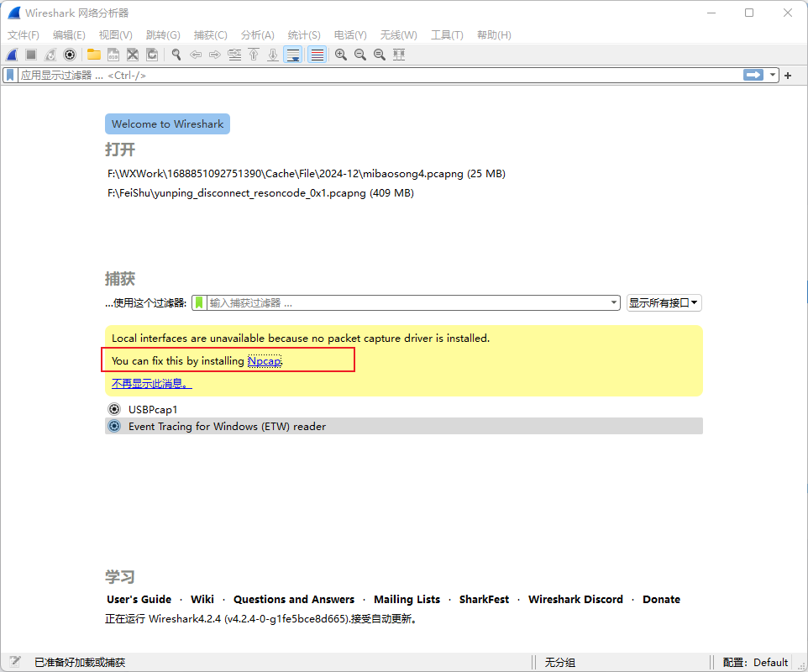Open the 文件(F) menu
This screenshot has width=808, height=672.
coord(24,35)
